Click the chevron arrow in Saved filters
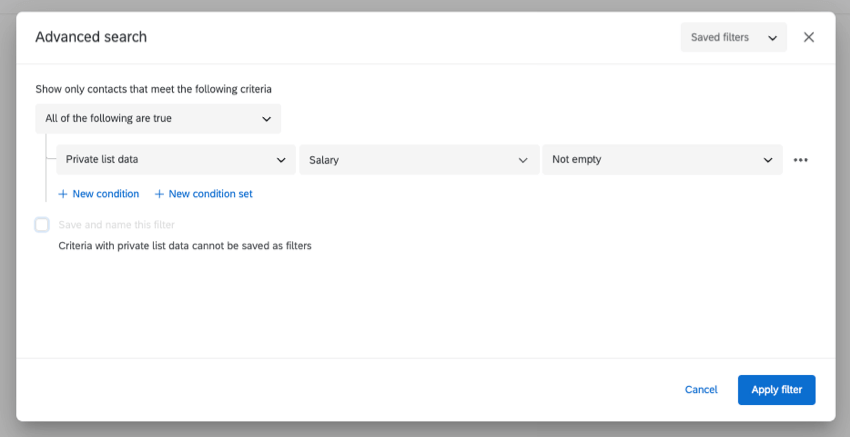 (772, 38)
